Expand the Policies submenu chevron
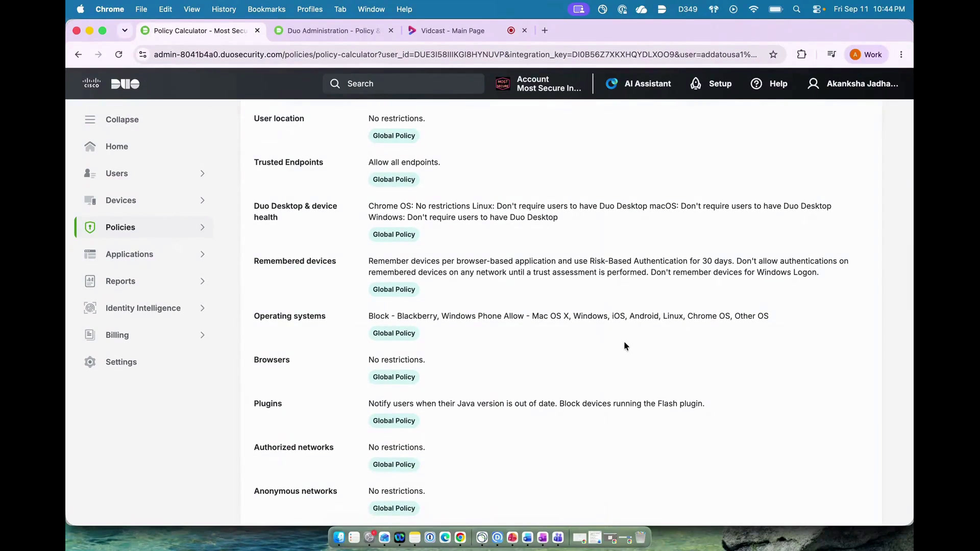 [x=203, y=228]
